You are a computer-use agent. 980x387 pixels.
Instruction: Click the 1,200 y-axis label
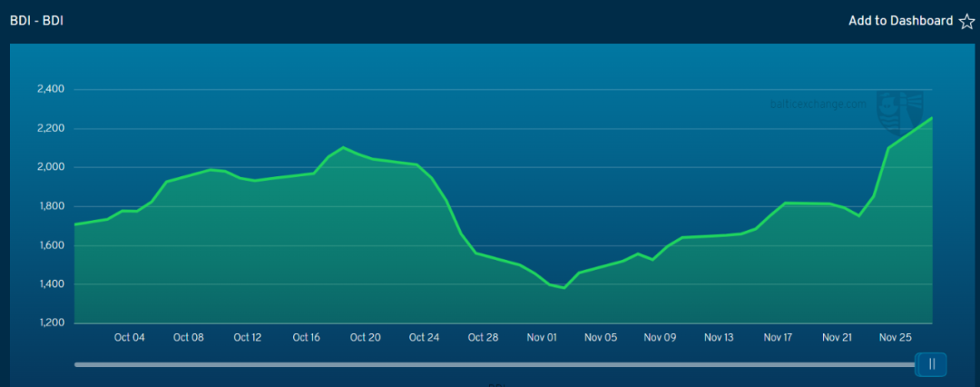pos(51,323)
